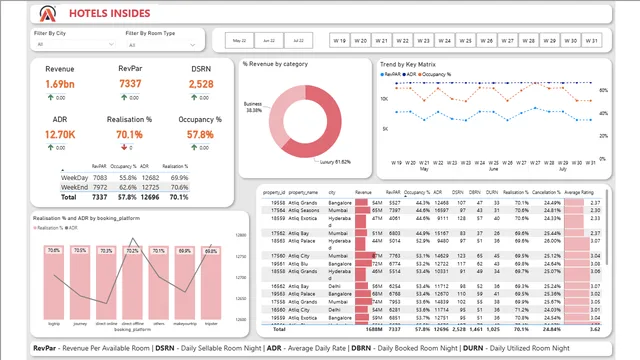Image resolution: width=640 pixels, height=360 pixels.
Task: Click property id 16562 Atliq Bay Delhi row
Action: 431,286
